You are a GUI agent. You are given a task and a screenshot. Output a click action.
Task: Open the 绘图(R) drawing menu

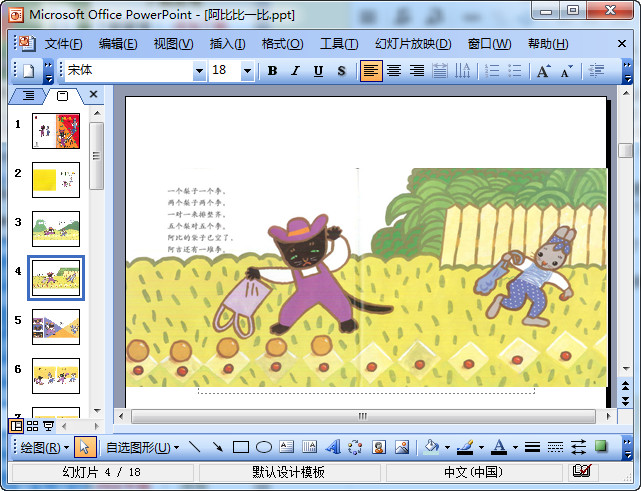[x=44, y=448]
